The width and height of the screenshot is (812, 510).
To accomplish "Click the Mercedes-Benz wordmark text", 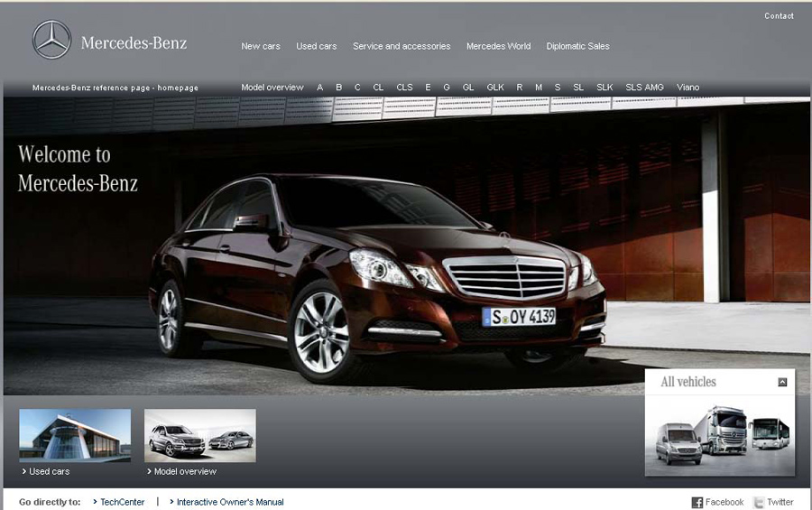I will point(134,43).
